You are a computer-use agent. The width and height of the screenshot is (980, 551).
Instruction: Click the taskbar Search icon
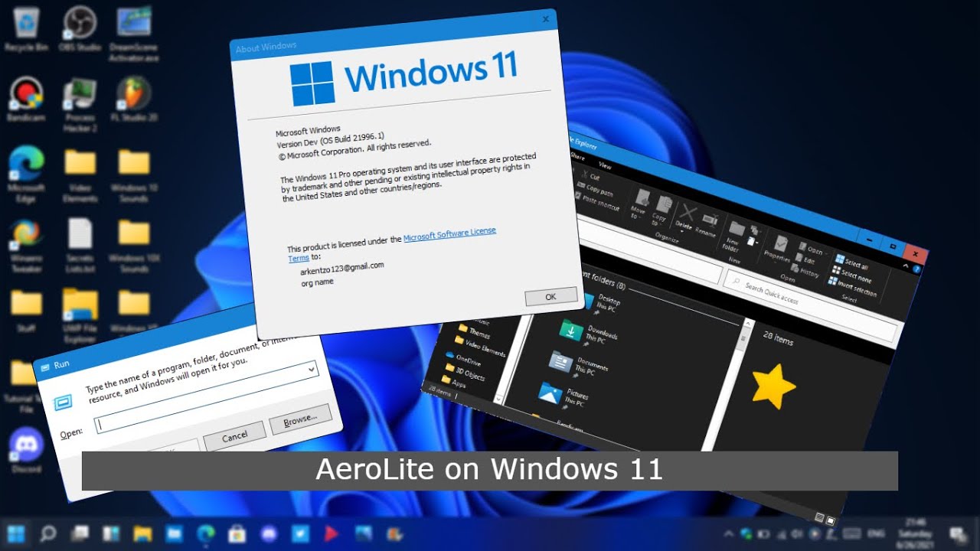point(47,533)
